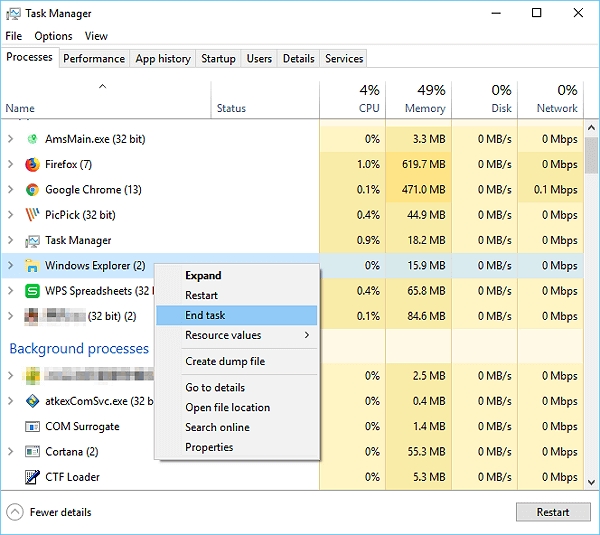
Task: Click the PicPick app icon
Action: pos(32,215)
